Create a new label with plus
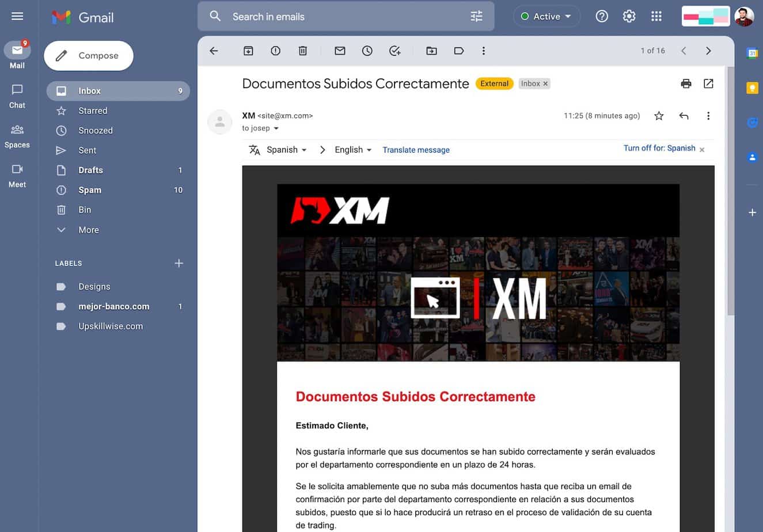Screen dimensions: 763x532 point(179,263)
